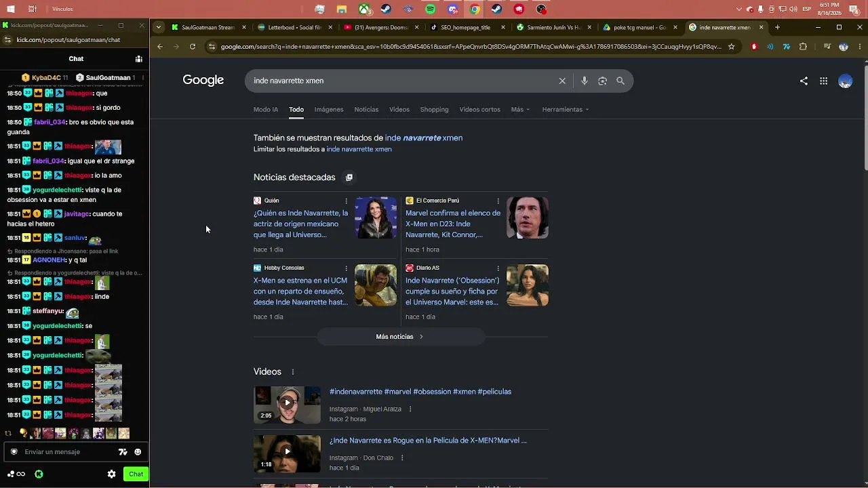Open Kick chat settings gear

[112, 474]
